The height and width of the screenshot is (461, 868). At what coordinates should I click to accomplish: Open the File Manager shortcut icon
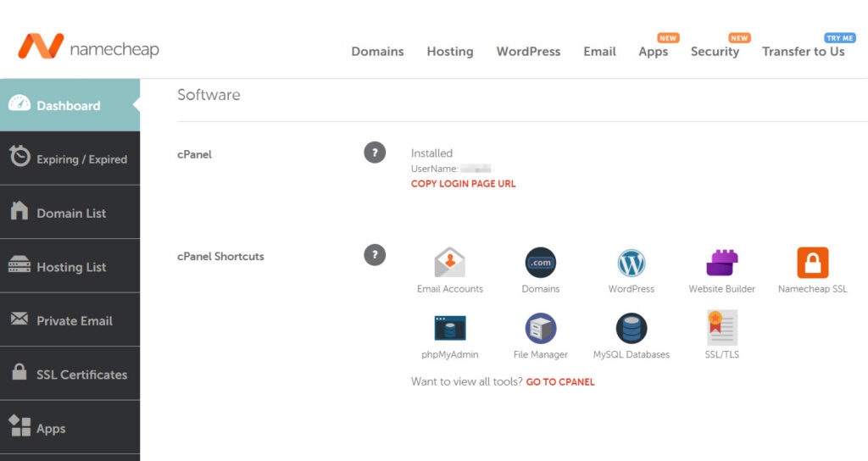[540, 328]
